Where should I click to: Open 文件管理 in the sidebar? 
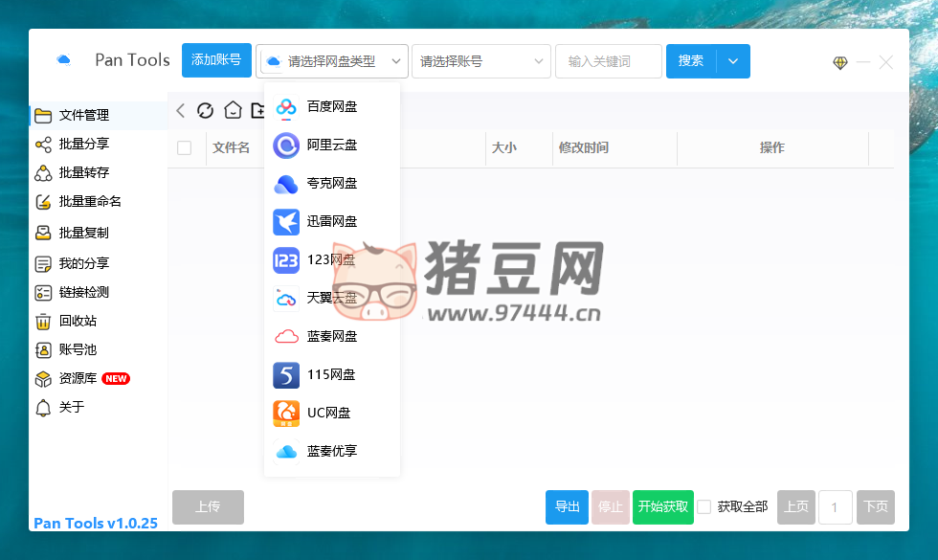click(x=99, y=115)
